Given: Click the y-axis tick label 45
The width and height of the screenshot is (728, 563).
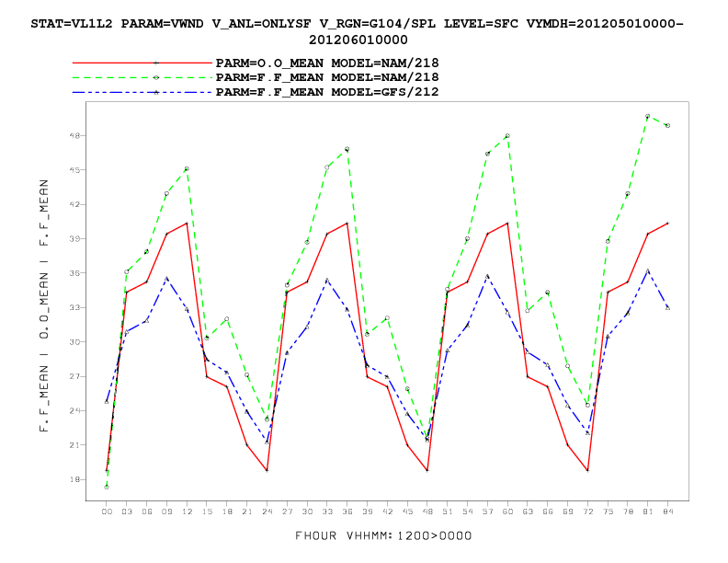Looking at the screenshot, I should (x=74, y=170).
